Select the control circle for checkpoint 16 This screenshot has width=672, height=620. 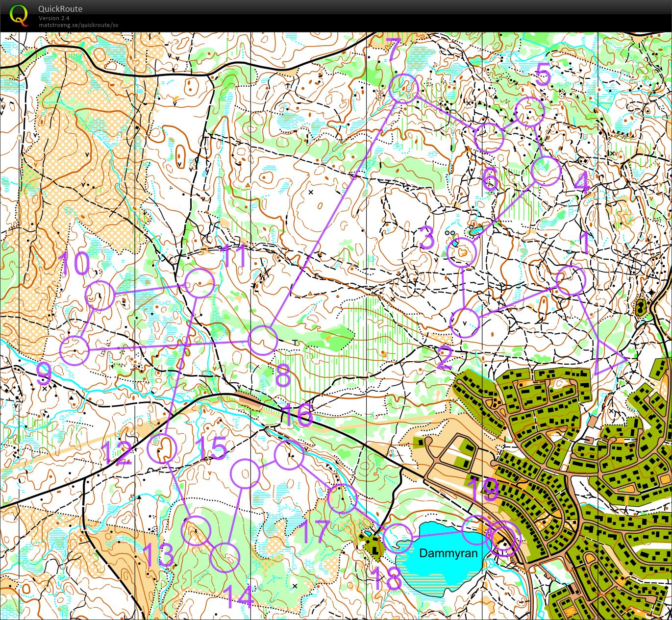[x=289, y=455]
